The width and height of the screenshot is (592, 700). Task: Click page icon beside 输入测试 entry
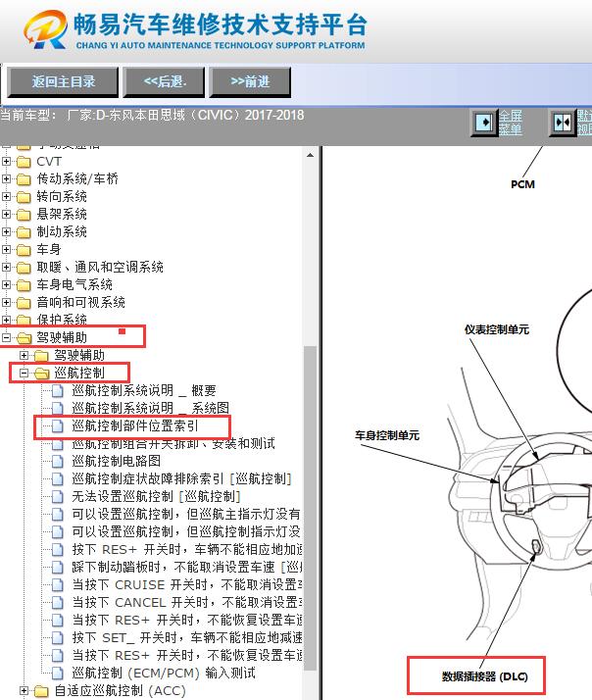pyautogui.click(x=58, y=673)
